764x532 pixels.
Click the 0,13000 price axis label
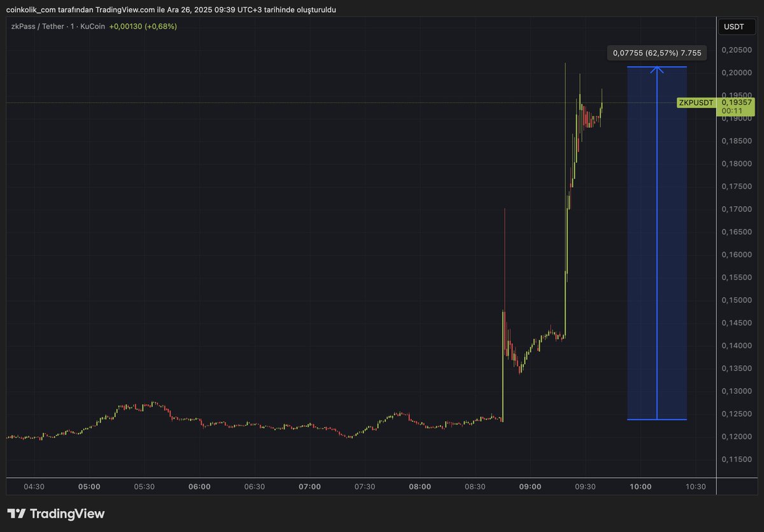[737, 391]
